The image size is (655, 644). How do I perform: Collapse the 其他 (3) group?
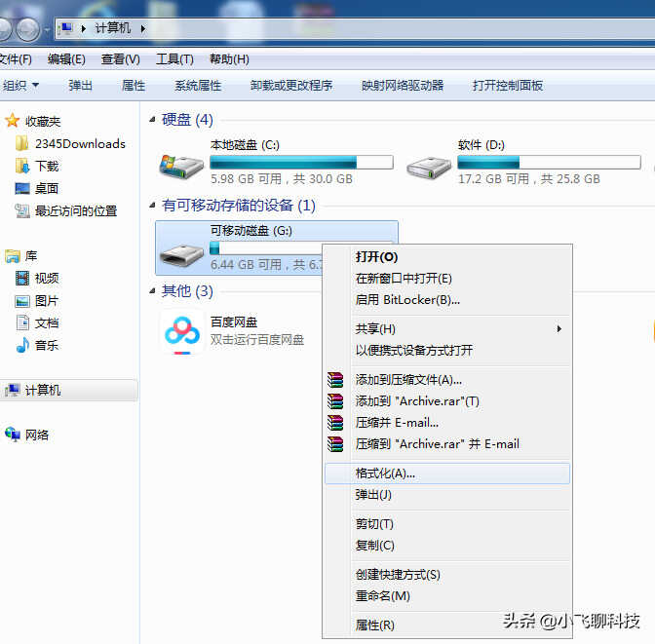coord(152,290)
